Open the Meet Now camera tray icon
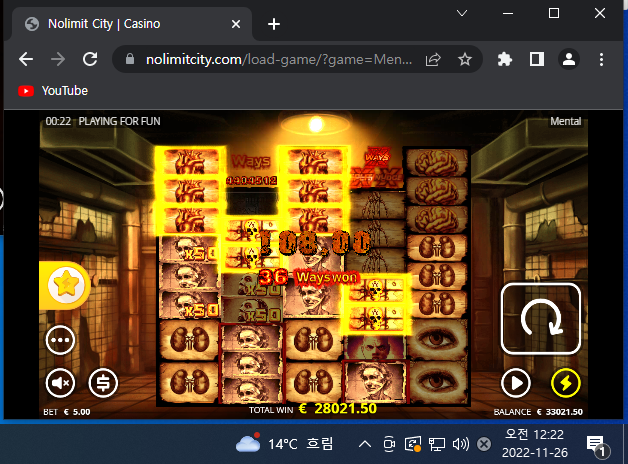 point(389,444)
